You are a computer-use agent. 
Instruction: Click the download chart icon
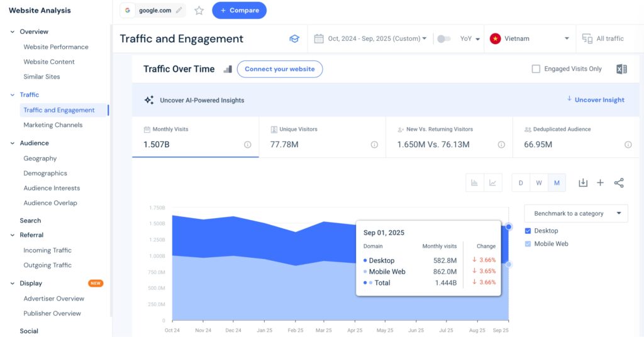click(583, 183)
